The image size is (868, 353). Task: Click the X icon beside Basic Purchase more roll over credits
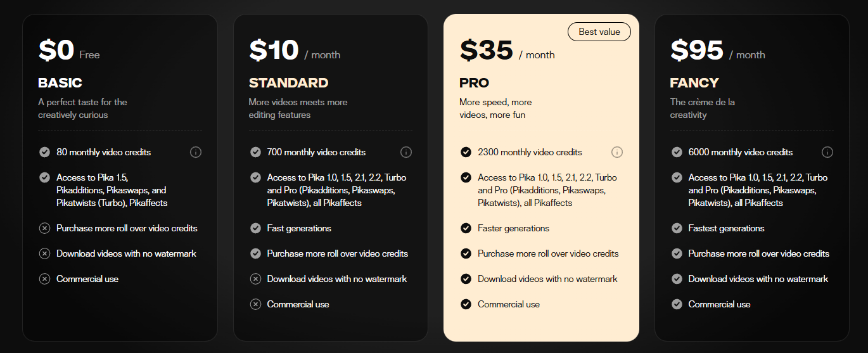[44, 228]
